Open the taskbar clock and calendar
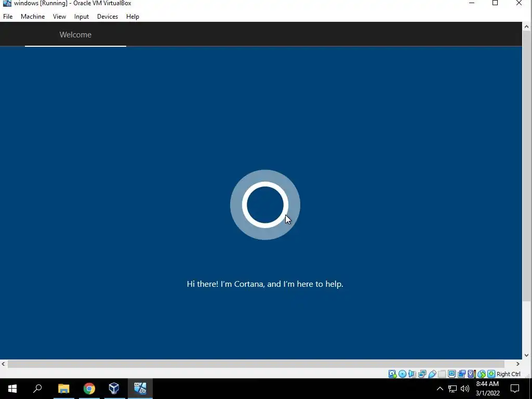Screen dimensions: 532x399 pos(487,389)
